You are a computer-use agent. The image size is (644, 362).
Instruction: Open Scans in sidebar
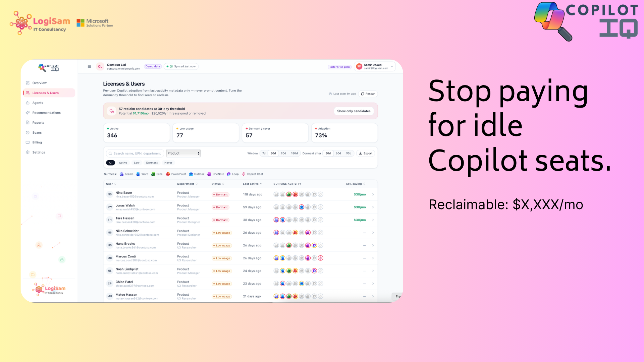(49, 132)
